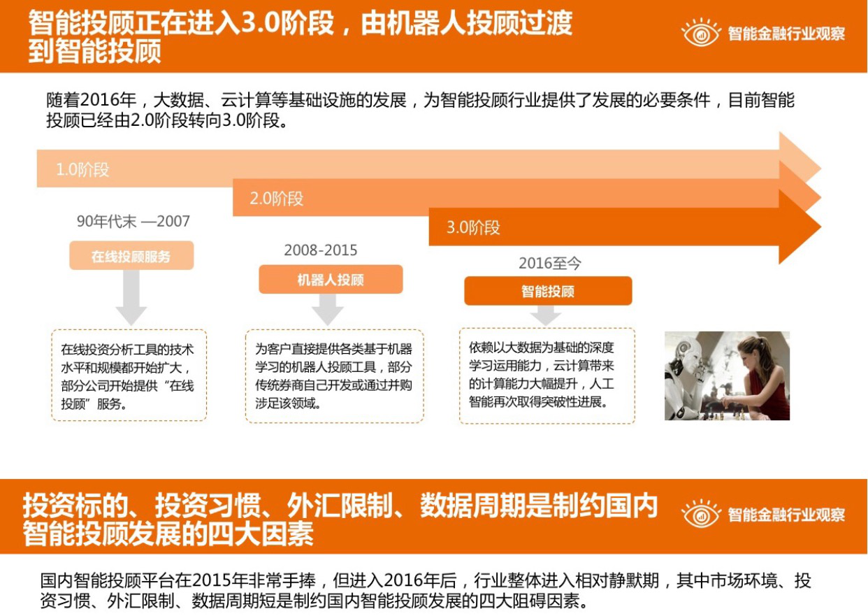Click the description box starting 在线投资分析工具
This screenshot has width=868, height=616.
[x=129, y=375]
